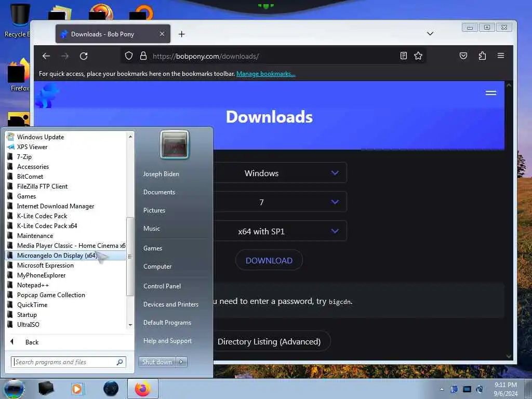The height and width of the screenshot is (399, 532).
Task: Click Manage bookmarks link
Action: tap(265, 74)
